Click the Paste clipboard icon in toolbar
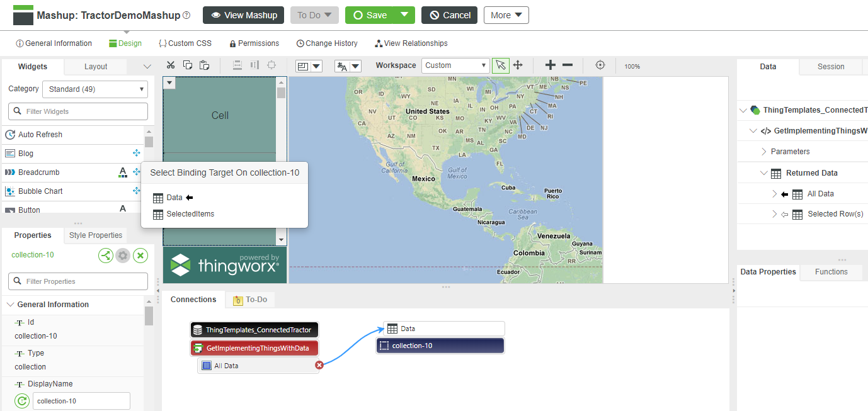Viewport: 868px width, 411px height. pyautogui.click(x=204, y=65)
